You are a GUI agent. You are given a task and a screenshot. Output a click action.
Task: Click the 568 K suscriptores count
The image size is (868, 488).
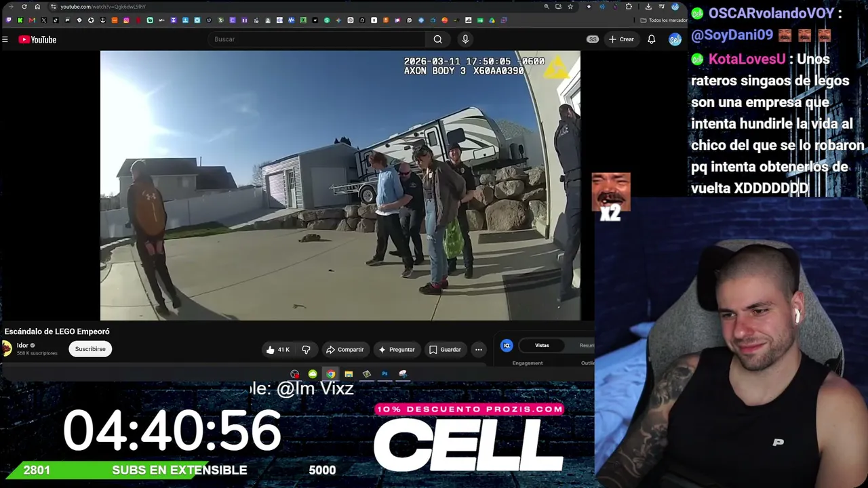[x=37, y=354]
